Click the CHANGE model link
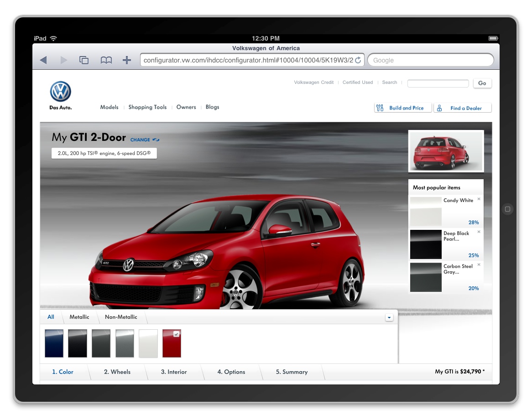 (x=140, y=140)
